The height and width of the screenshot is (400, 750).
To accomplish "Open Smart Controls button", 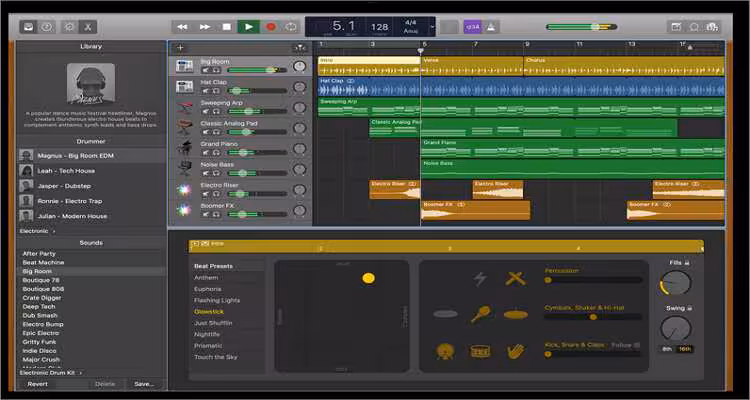I will point(69,27).
